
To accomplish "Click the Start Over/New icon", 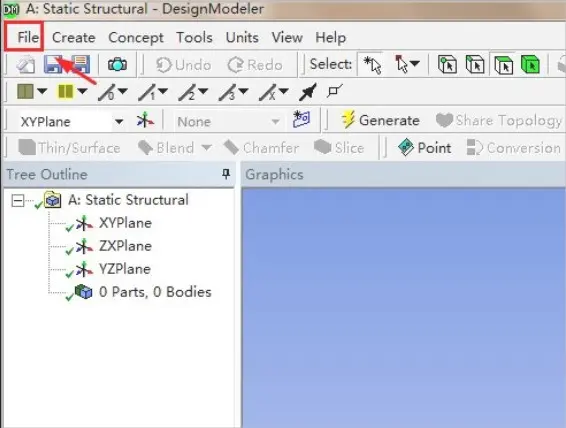I will (x=26, y=65).
